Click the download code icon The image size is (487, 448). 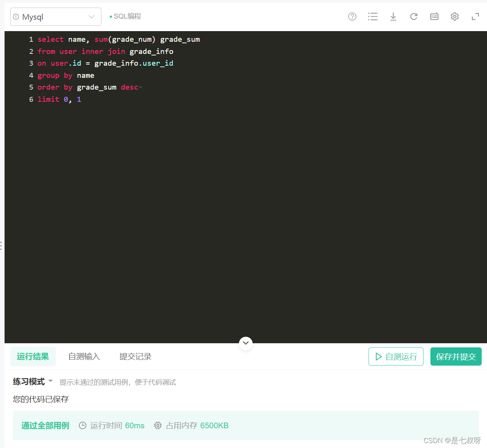[393, 16]
